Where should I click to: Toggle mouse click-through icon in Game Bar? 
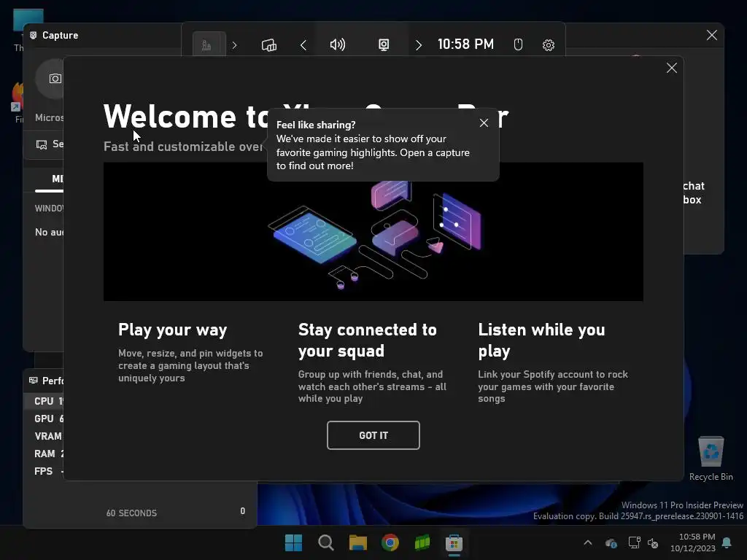(x=519, y=45)
